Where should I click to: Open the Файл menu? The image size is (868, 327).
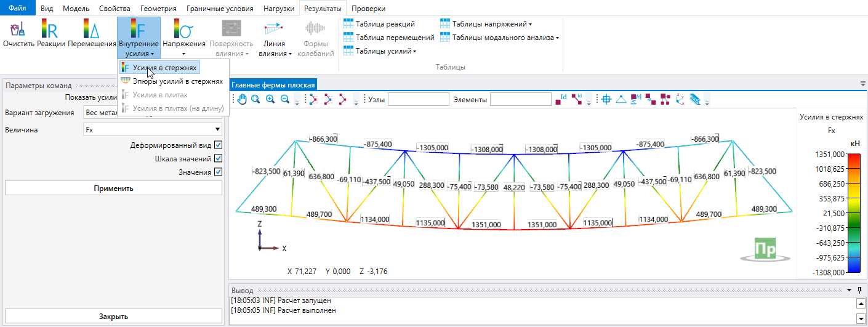[x=18, y=9]
